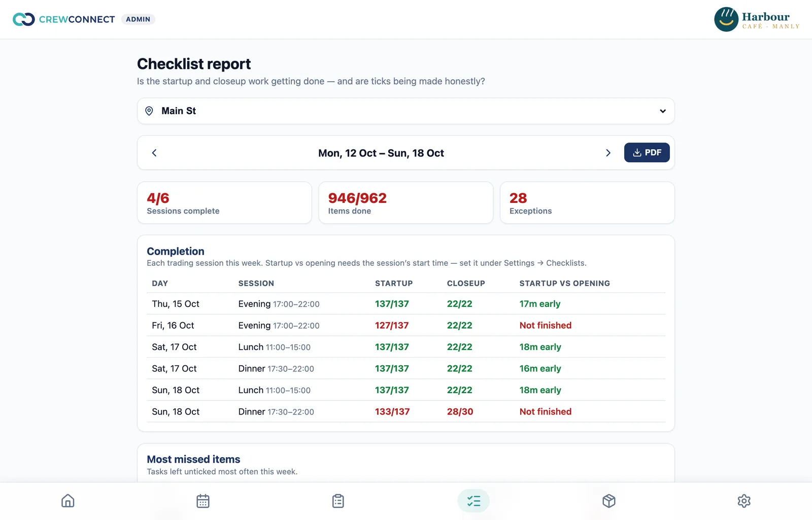Open the box inventory icon in bottom bar
This screenshot has width=812, height=520.
coord(609,501)
